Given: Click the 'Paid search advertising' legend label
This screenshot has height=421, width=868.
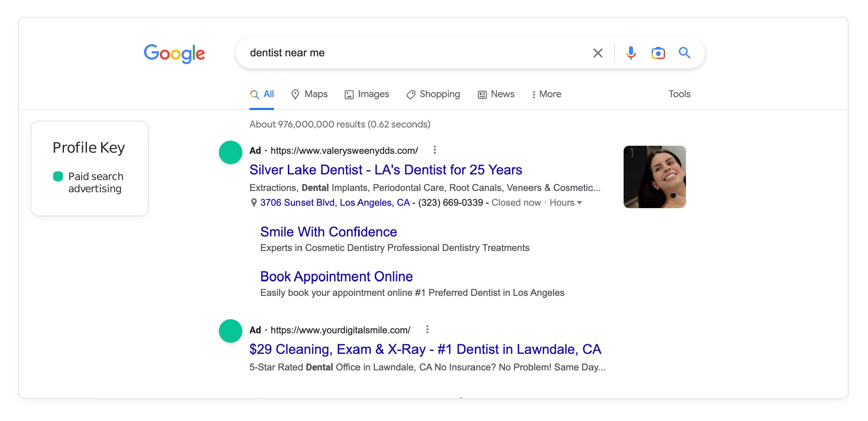Looking at the screenshot, I should coord(96,183).
